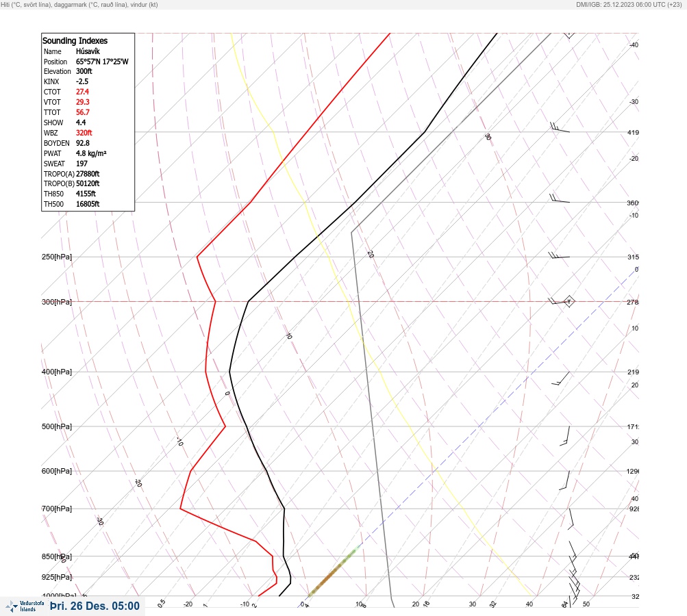
Task: Click the chart header text 'Hiti (°C, svört lína)...'
Action: 79,5
